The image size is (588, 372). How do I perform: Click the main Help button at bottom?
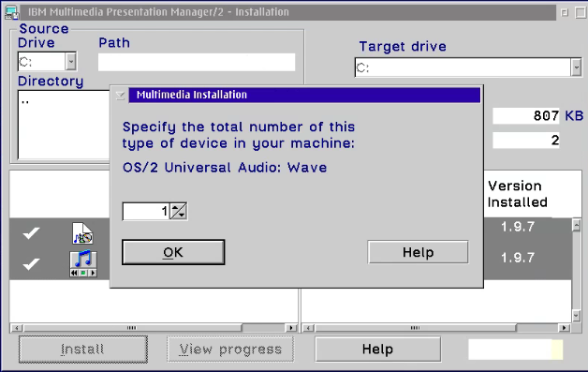[377, 350]
